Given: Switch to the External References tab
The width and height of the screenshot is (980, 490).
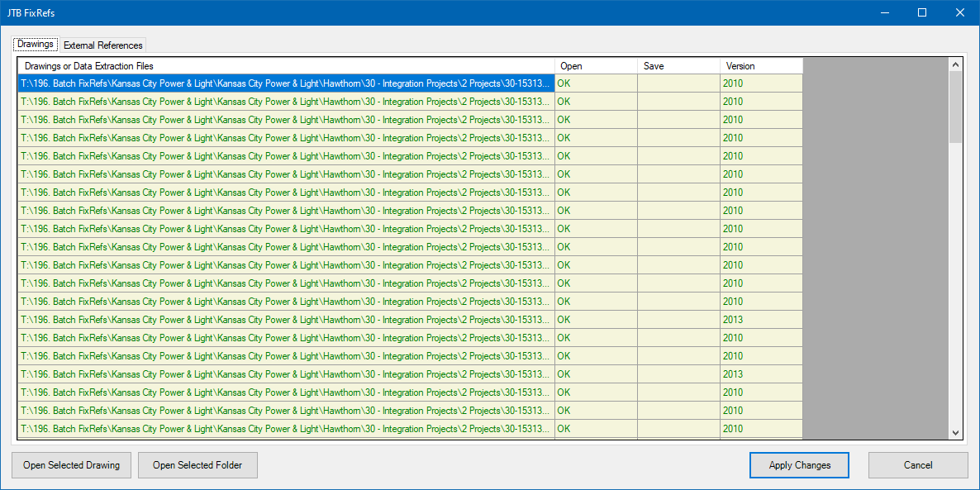Looking at the screenshot, I should pyautogui.click(x=103, y=45).
